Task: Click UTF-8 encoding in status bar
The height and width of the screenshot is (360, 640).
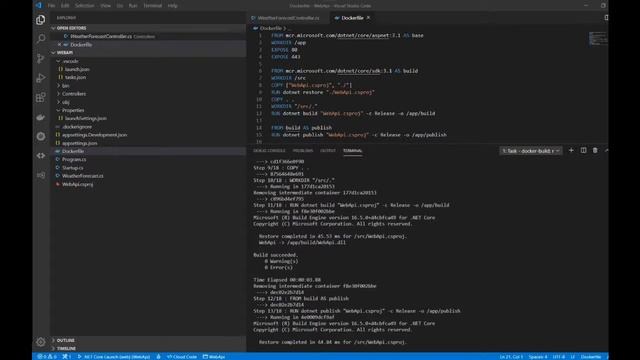Action: (559, 356)
